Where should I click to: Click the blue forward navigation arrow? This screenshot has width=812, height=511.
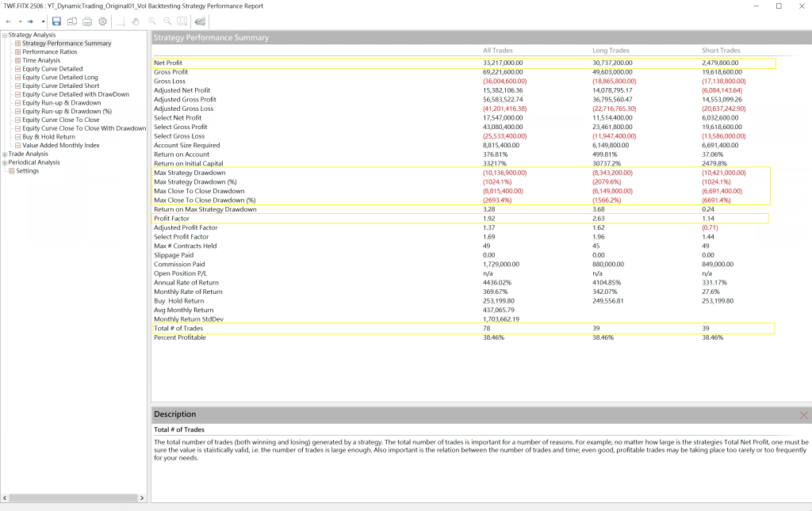point(31,21)
